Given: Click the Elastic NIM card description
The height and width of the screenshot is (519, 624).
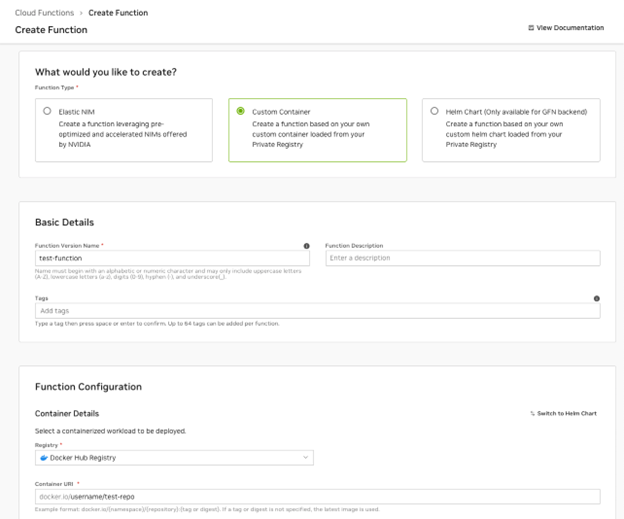Looking at the screenshot, I should pos(123,134).
